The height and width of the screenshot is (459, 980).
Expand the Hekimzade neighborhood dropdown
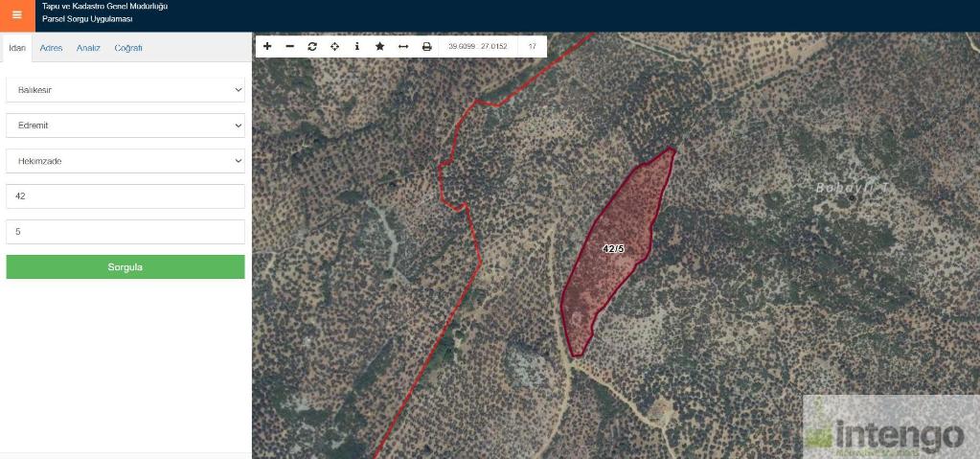[x=125, y=161]
